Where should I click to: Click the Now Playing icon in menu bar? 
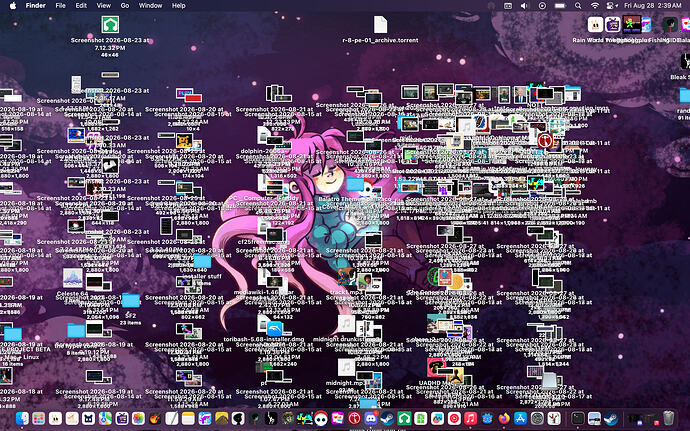(x=542, y=6)
